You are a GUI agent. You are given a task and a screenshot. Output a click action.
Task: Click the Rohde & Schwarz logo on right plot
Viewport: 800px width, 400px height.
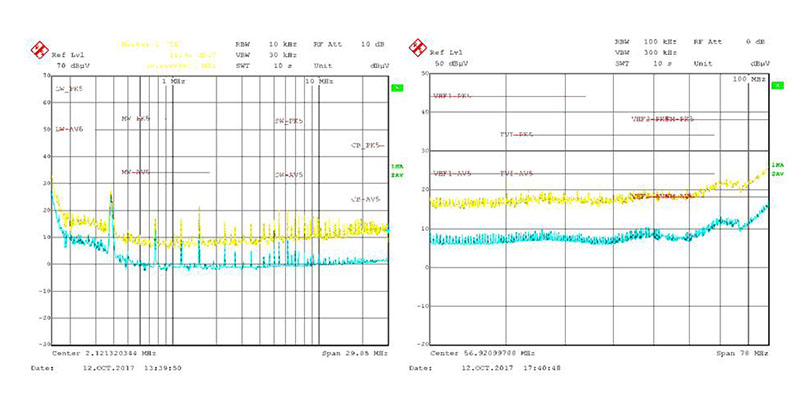point(419,47)
